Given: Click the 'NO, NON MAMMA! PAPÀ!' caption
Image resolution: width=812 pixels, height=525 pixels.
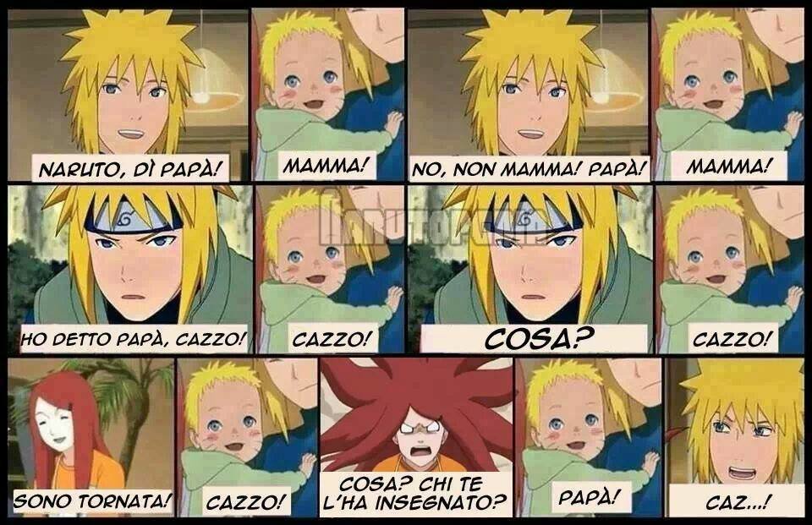Looking at the screenshot, I should 529,167.
